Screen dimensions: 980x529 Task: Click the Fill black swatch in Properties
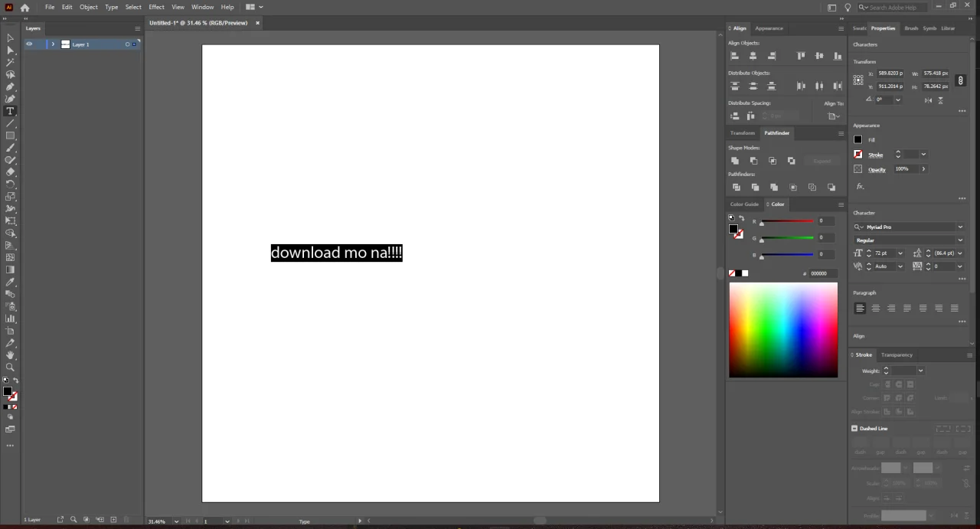click(858, 139)
